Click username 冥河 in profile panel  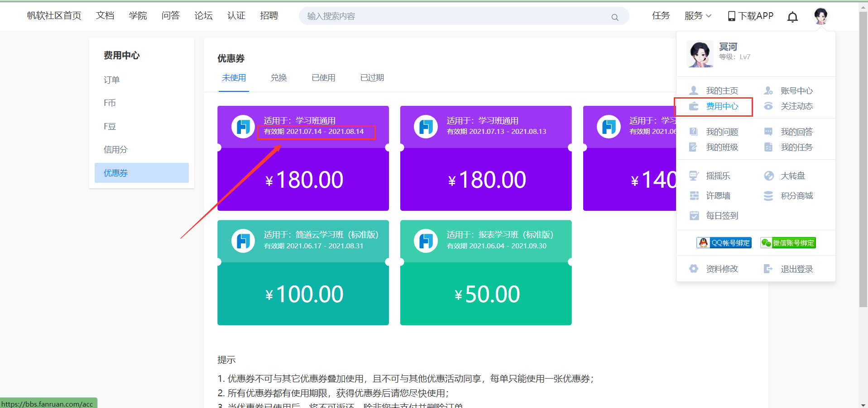728,47
